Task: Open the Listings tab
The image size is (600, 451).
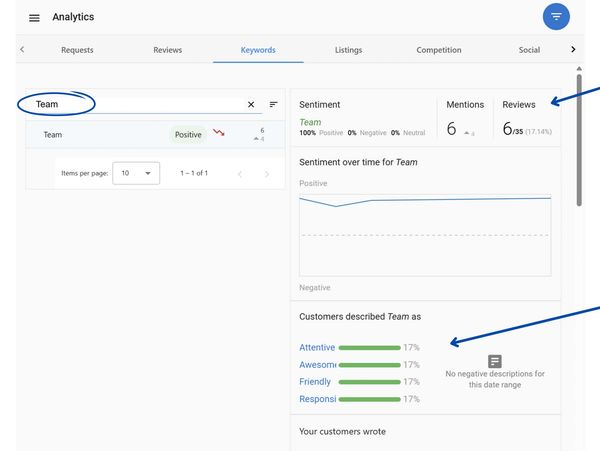Action: coord(348,50)
